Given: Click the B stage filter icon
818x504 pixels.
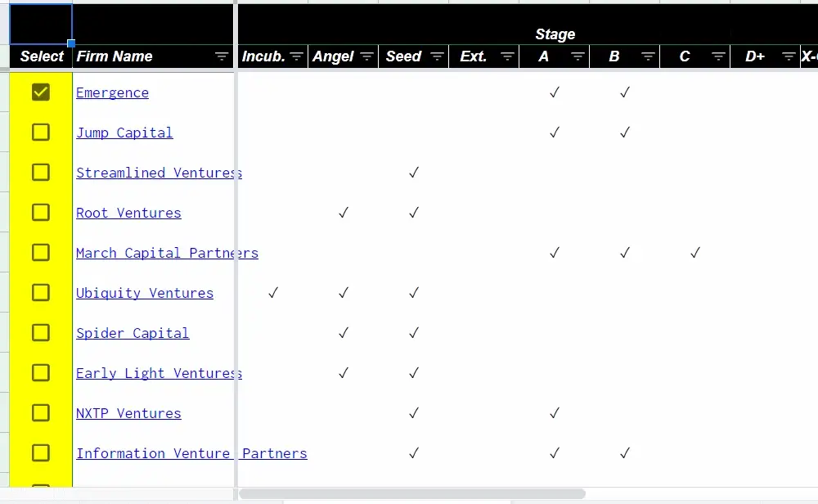Looking at the screenshot, I should pyautogui.click(x=648, y=56).
